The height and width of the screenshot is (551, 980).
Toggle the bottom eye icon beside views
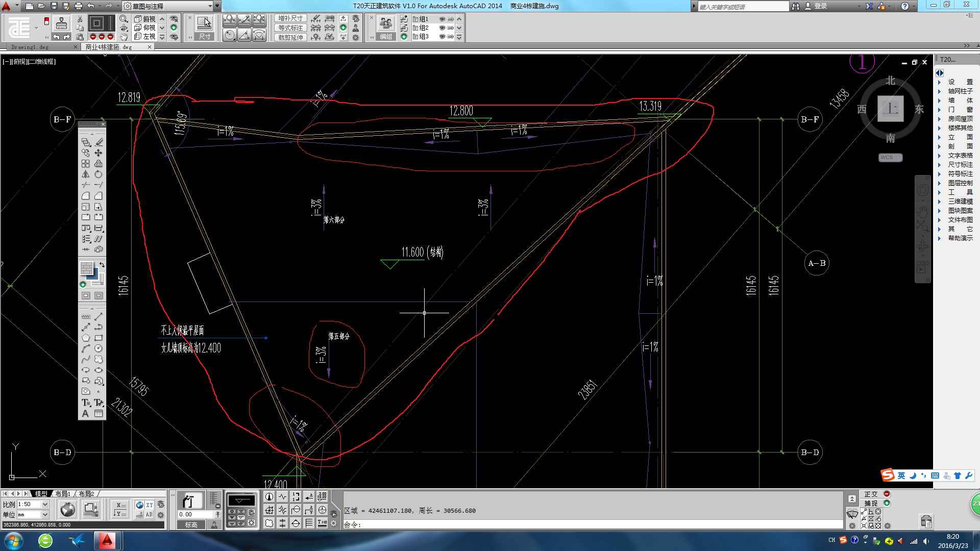(174, 37)
